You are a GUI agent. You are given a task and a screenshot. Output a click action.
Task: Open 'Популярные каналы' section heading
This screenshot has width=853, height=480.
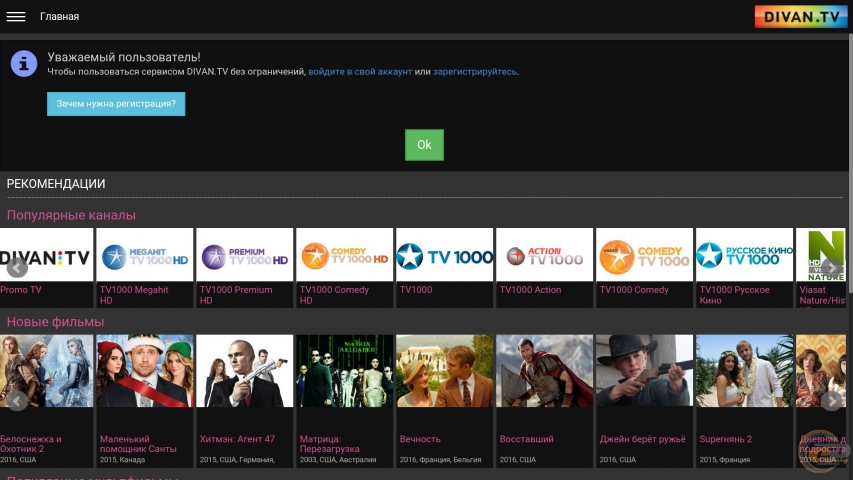(x=71, y=215)
